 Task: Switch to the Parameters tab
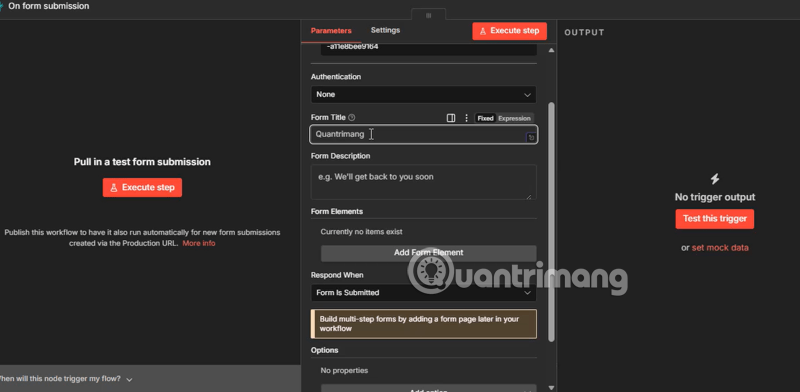[331, 31]
